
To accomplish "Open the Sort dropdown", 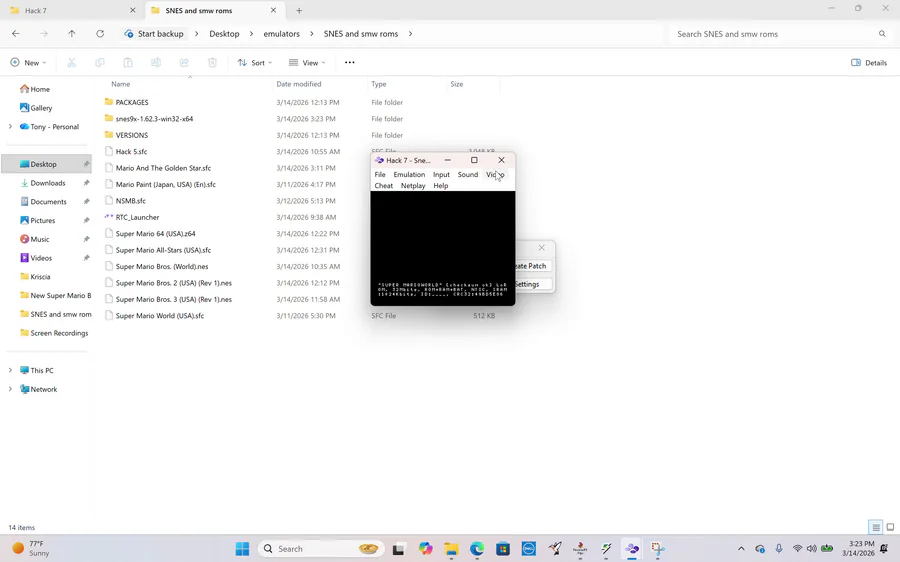I will (255, 63).
